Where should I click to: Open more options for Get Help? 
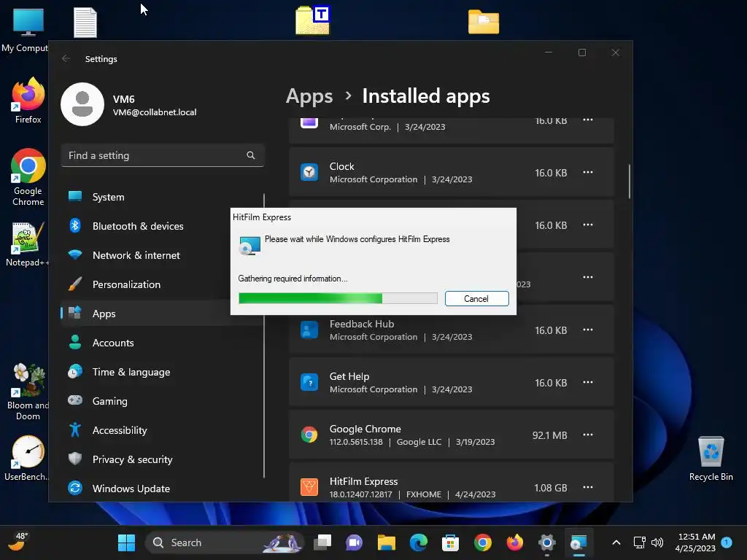point(588,382)
